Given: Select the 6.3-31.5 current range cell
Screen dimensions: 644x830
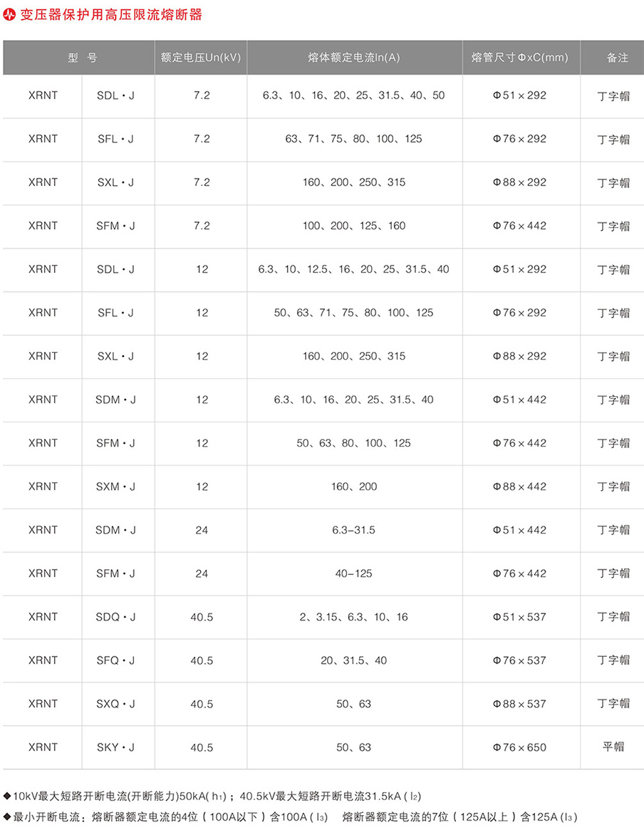Looking at the screenshot, I should tap(354, 530).
